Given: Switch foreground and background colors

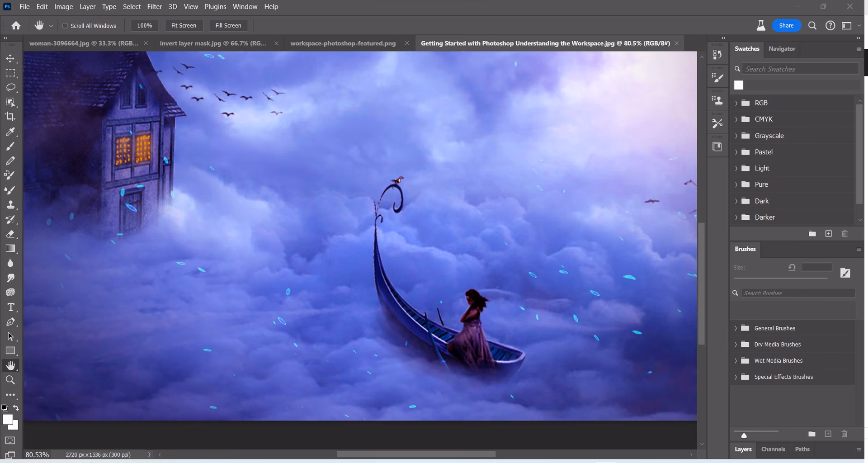Looking at the screenshot, I should (x=16, y=408).
